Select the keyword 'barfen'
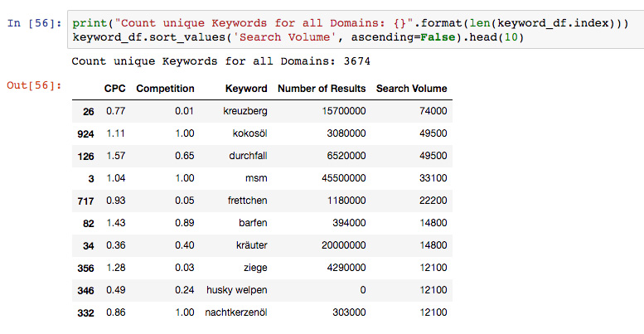This screenshot has height=334, width=644. pyautogui.click(x=253, y=223)
